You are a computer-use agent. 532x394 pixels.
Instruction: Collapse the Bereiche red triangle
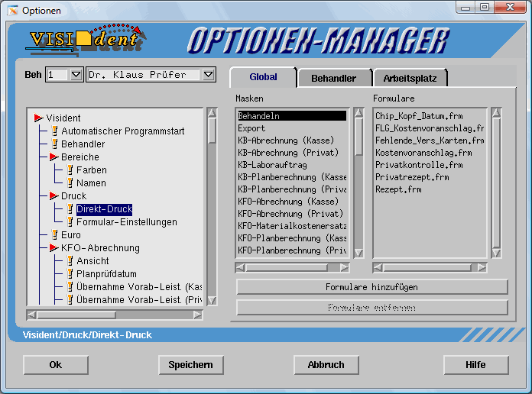click(54, 157)
